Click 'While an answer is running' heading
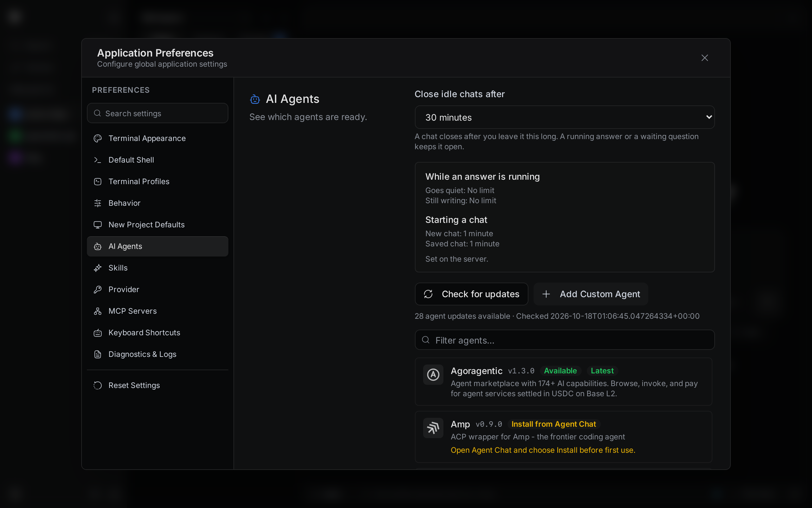The width and height of the screenshot is (812, 508). click(482, 177)
